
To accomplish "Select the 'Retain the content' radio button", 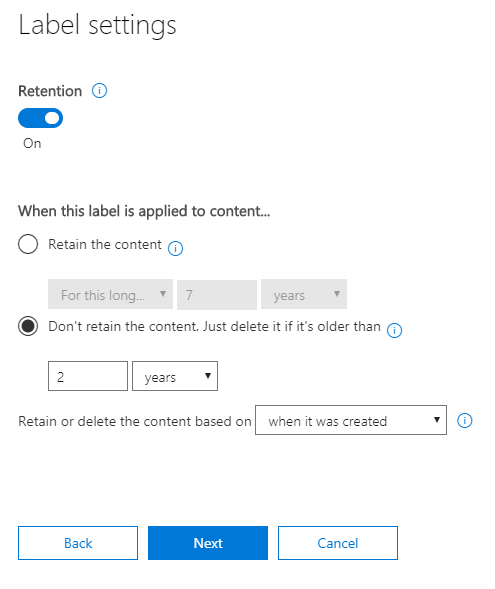I will (28, 244).
